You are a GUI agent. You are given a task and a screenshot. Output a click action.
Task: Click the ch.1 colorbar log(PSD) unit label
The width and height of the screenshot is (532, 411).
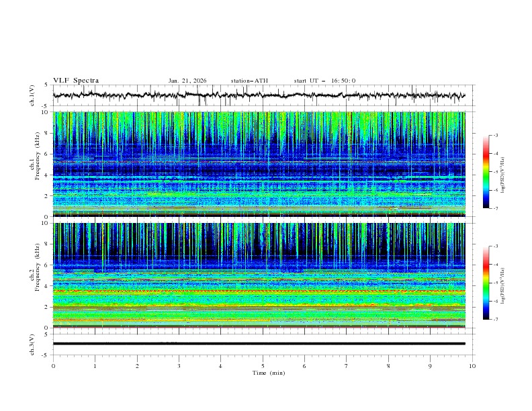502,175
